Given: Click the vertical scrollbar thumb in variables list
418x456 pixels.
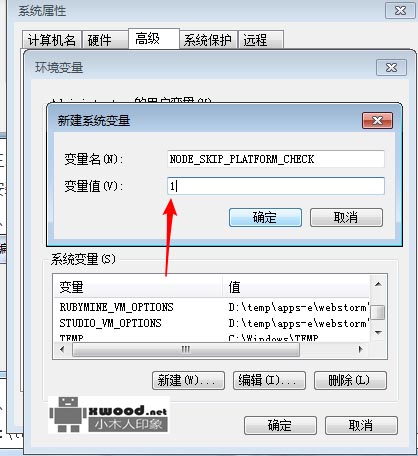Looking at the screenshot, I should point(378,313).
